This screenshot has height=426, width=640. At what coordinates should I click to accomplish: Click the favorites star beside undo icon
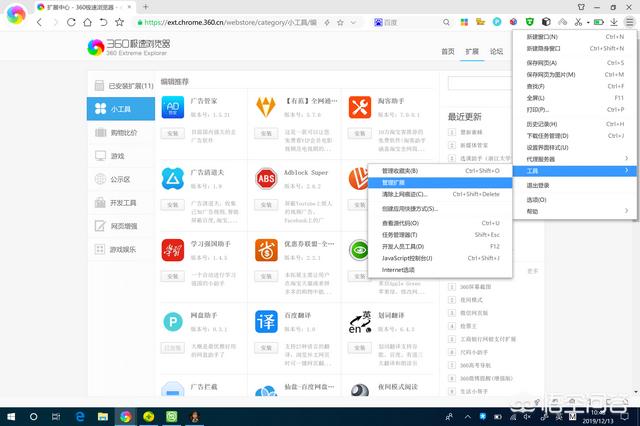coord(119,22)
